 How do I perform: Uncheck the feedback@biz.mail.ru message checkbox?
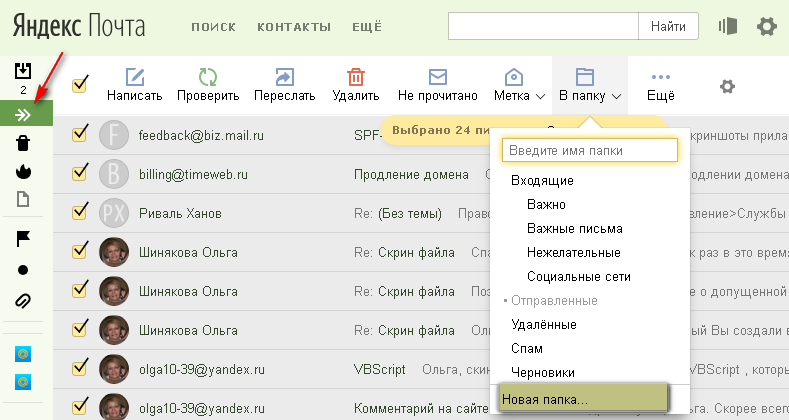(80, 134)
